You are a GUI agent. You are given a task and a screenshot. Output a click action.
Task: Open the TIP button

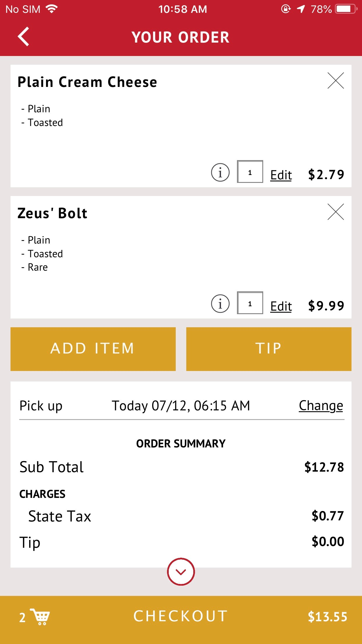269,349
